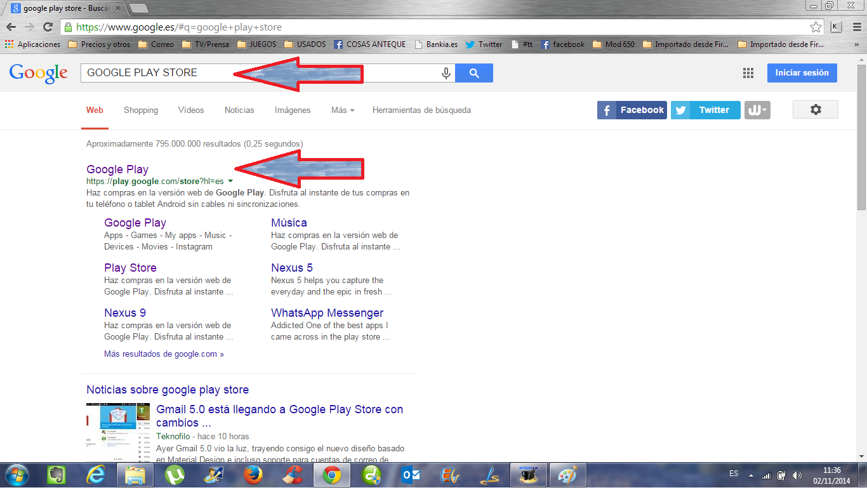
Task: Click the Google logo
Action: (38, 73)
